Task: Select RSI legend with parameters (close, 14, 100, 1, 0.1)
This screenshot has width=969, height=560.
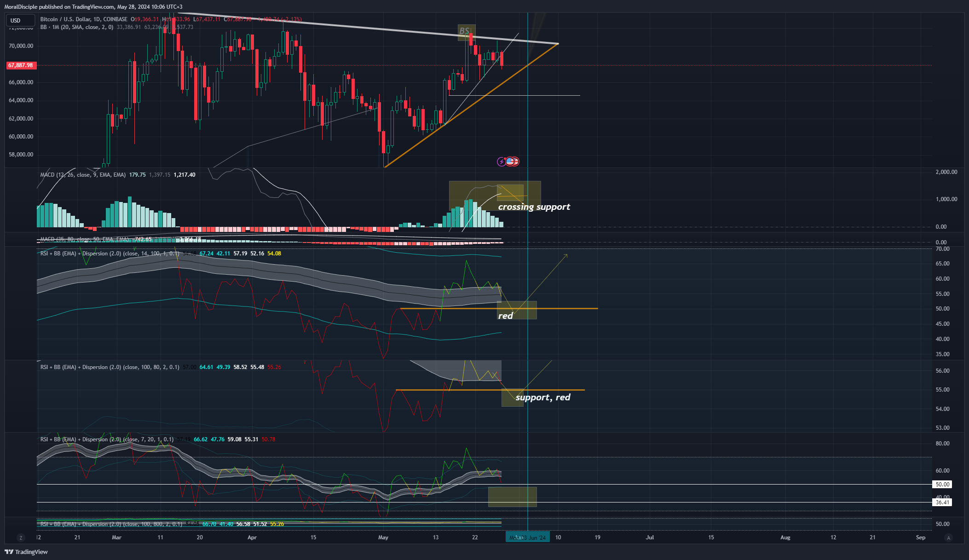Action: tap(110, 254)
